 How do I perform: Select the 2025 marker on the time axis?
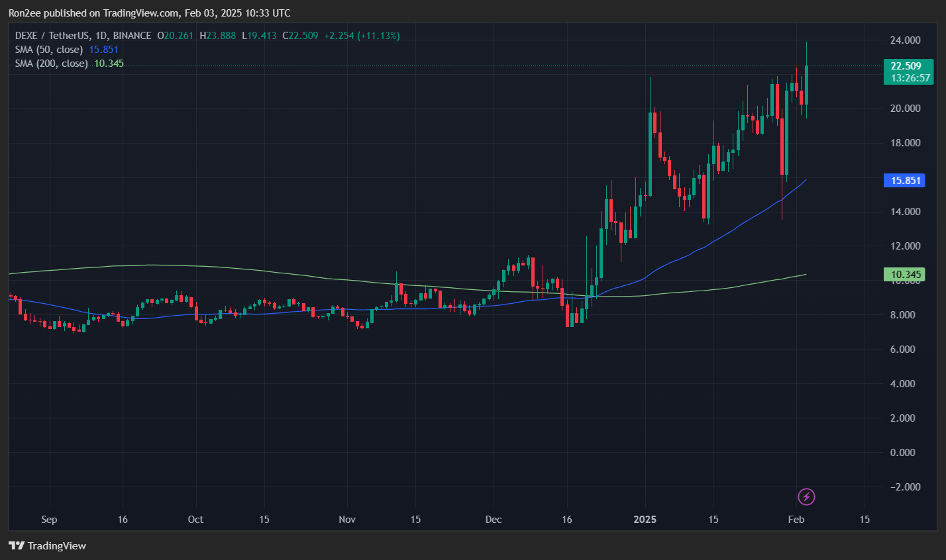tap(645, 520)
